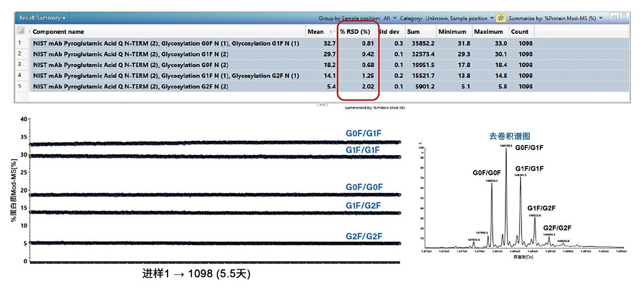This screenshot has width=644, height=292.
Task: Click the G2F/G2F trend line label
Action: pos(364,236)
